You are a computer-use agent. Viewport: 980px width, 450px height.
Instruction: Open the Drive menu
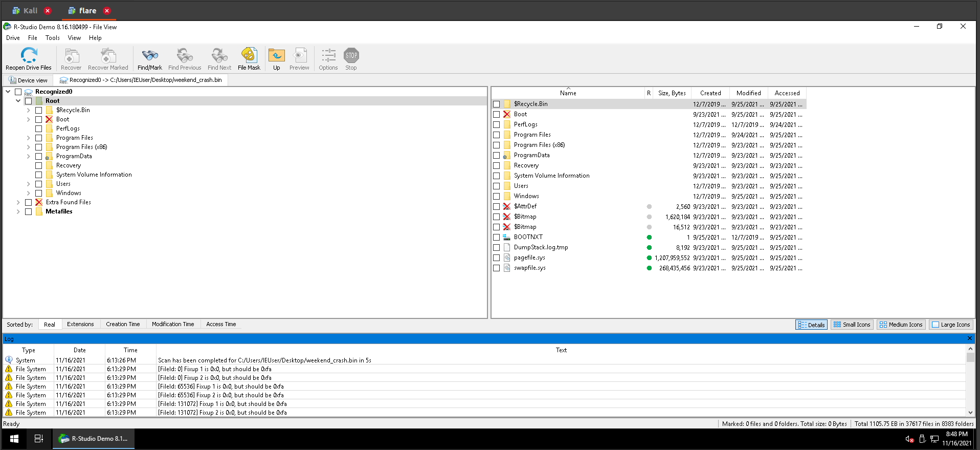click(x=13, y=38)
